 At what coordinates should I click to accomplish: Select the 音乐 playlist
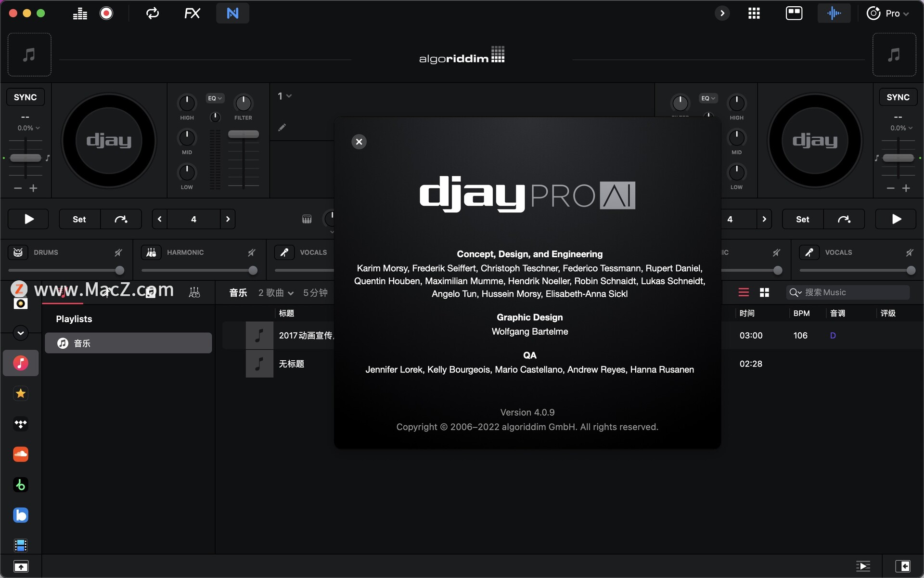pyautogui.click(x=128, y=343)
